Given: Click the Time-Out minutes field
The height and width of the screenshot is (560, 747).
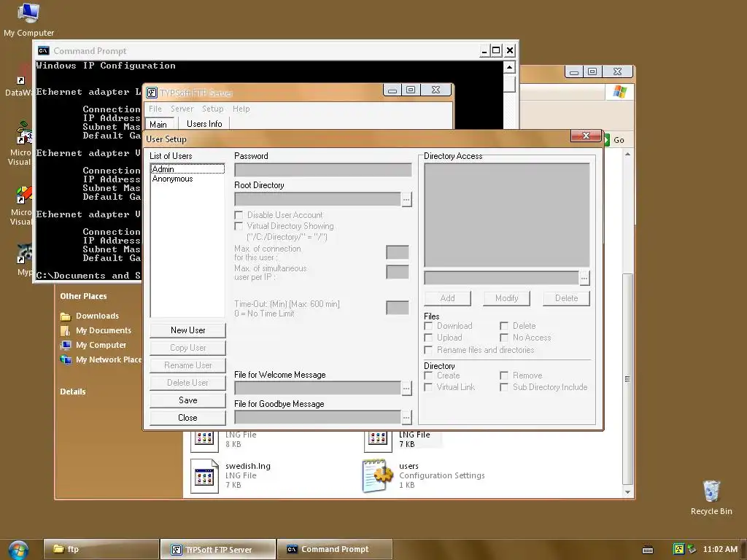Looking at the screenshot, I should point(398,308).
